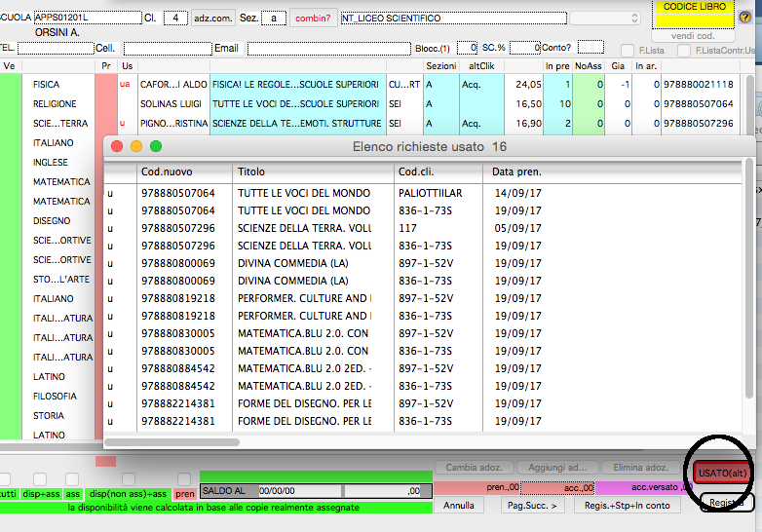This screenshot has height=532, width=762.
Task: Click the green 'disp+ass' label
Action: tap(41, 494)
